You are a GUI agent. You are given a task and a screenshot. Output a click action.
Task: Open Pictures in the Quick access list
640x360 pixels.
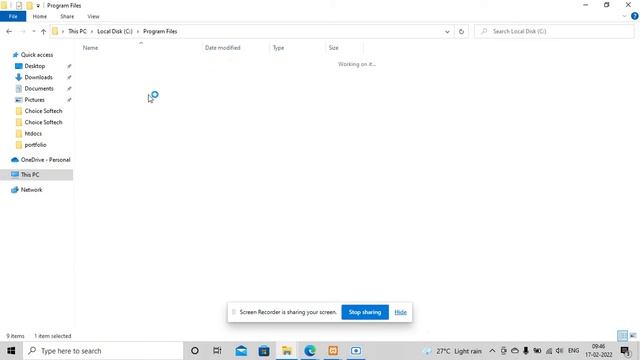34,100
